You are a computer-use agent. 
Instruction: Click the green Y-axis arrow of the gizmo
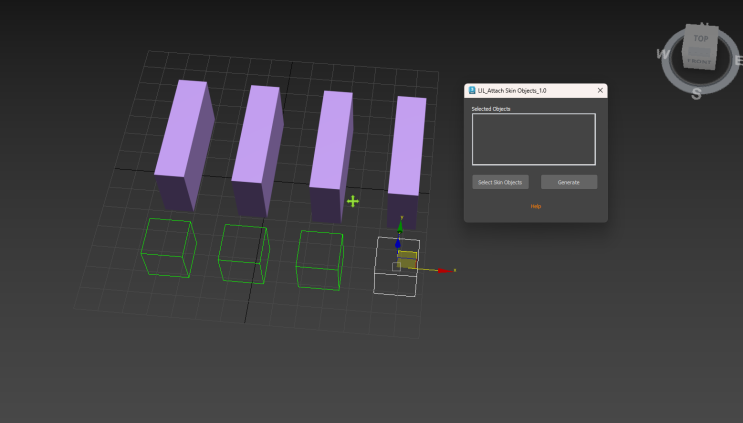tap(400, 225)
